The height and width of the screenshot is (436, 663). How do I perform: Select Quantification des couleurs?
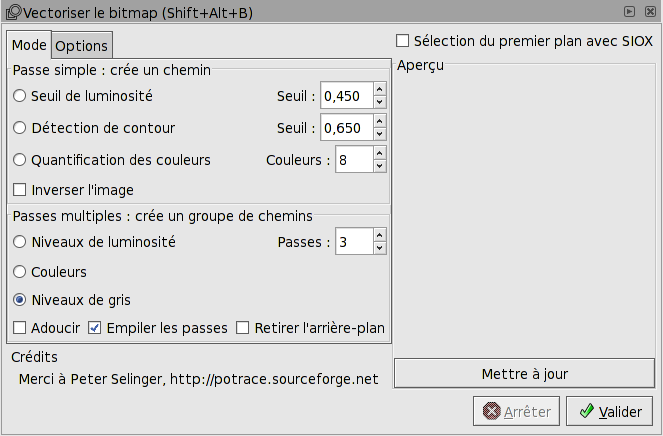pyautogui.click(x=20, y=160)
